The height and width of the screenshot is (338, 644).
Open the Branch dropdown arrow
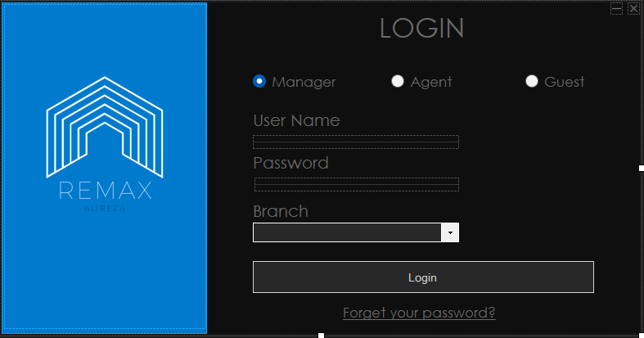coord(450,233)
